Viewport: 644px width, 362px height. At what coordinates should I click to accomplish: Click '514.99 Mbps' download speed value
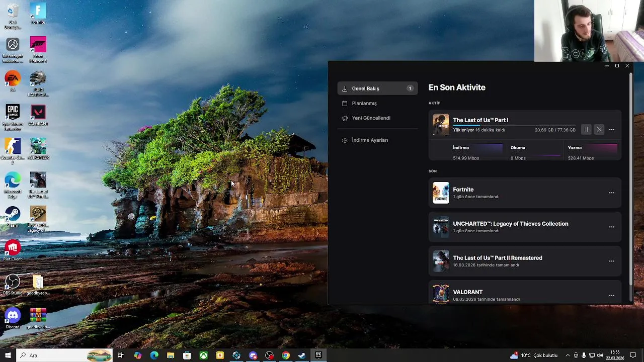(x=466, y=158)
